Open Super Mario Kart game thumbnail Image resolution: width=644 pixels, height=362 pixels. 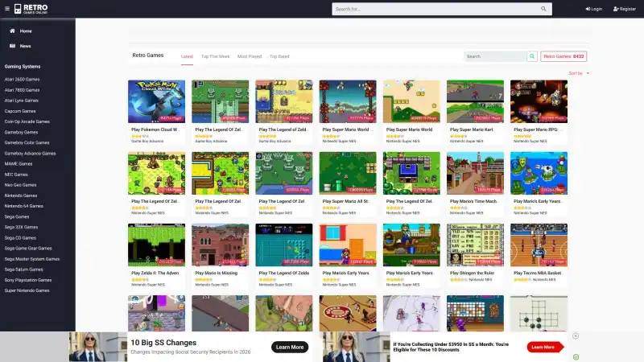[475, 101]
